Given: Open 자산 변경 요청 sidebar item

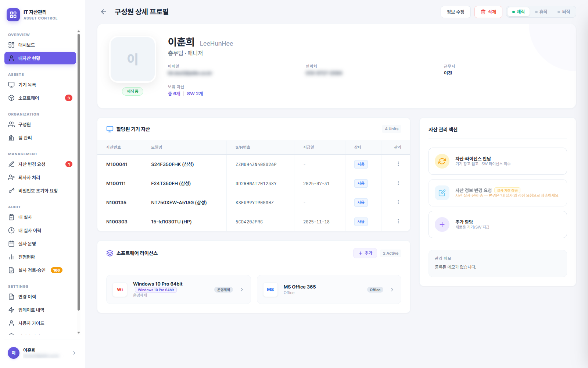Looking at the screenshot, I should point(40,164).
